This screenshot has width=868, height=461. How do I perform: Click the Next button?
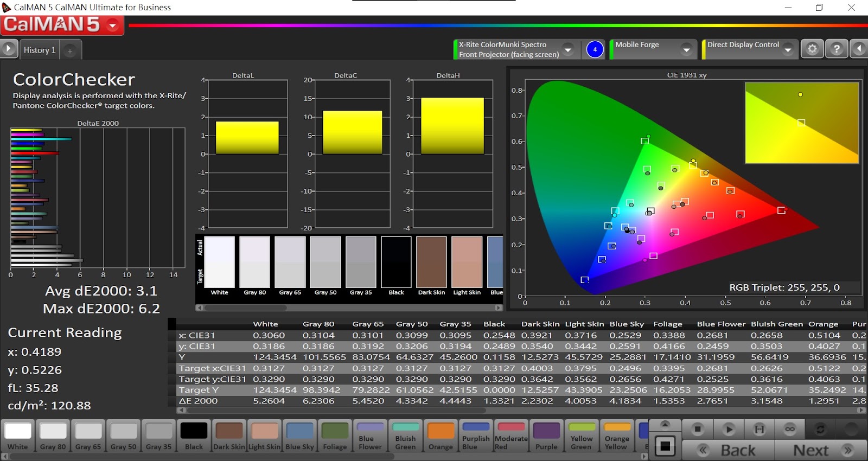(x=821, y=450)
